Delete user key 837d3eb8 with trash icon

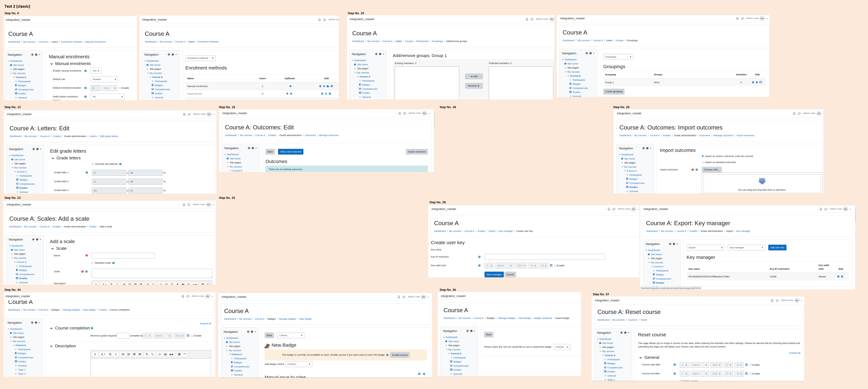pos(842,277)
